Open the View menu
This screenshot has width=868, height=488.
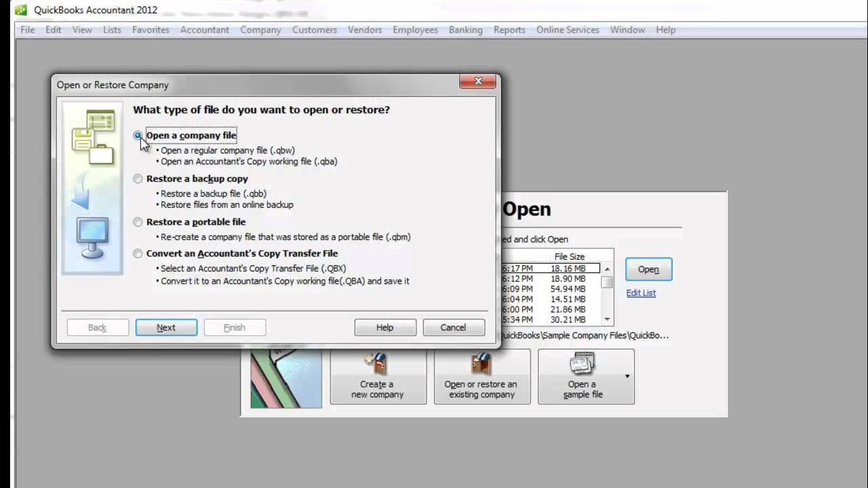point(82,30)
